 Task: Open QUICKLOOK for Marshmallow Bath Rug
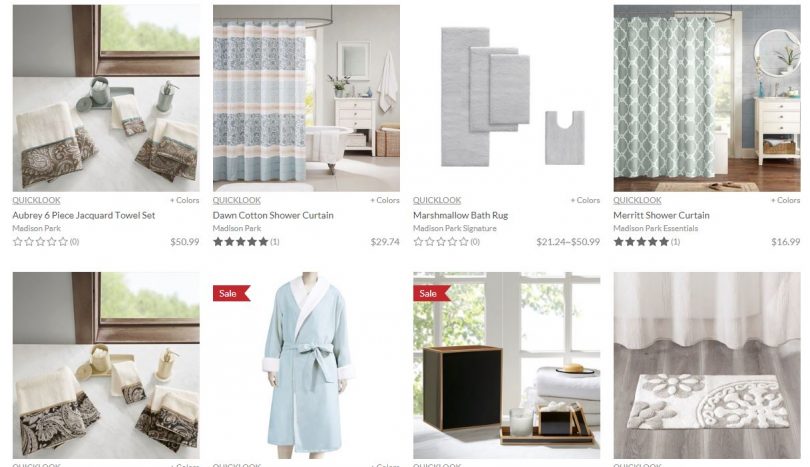[x=437, y=200]
